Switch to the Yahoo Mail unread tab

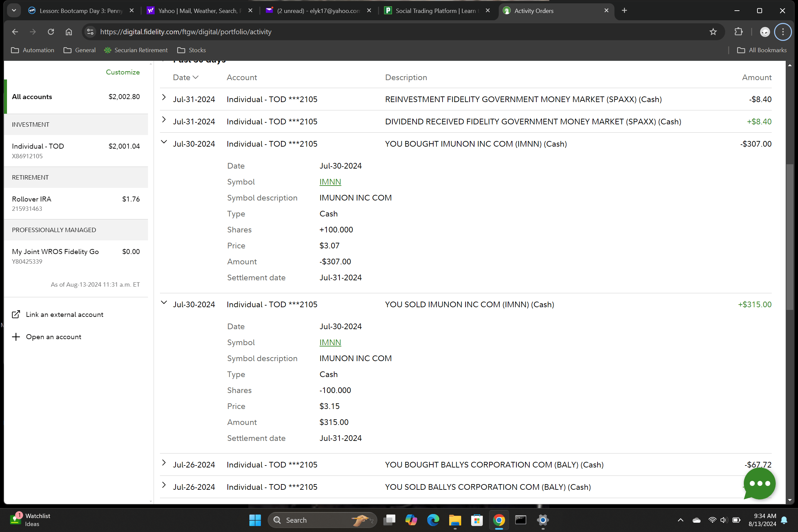point(318,11)
